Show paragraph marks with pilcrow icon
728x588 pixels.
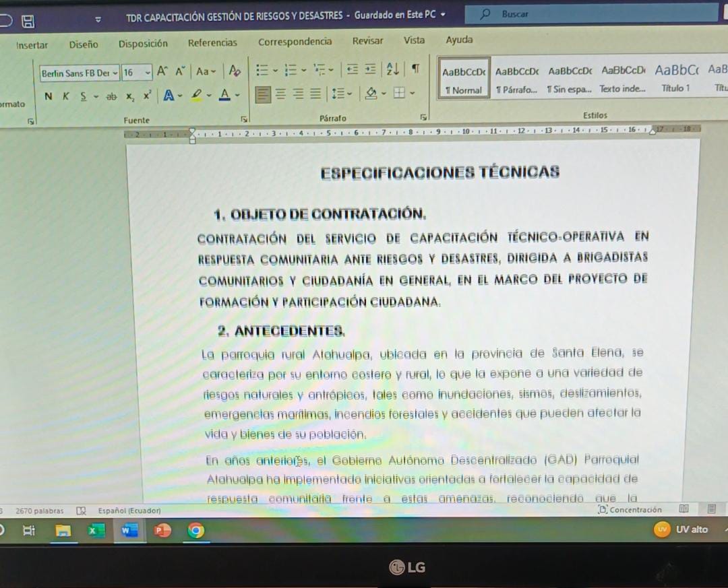[416, 70]
